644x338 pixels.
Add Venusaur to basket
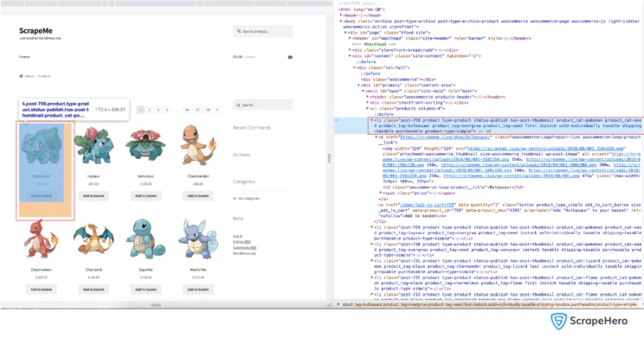click(145, 196)
